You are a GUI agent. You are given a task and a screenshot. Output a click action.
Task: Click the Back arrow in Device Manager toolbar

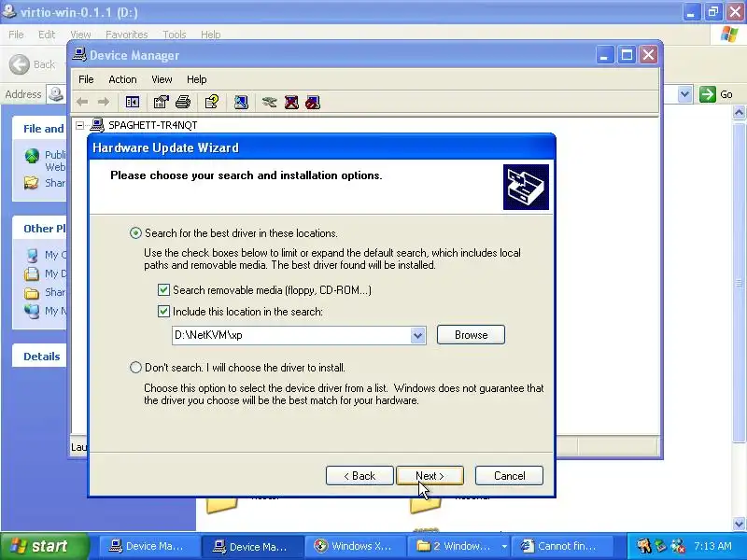[x=82, y=102]
